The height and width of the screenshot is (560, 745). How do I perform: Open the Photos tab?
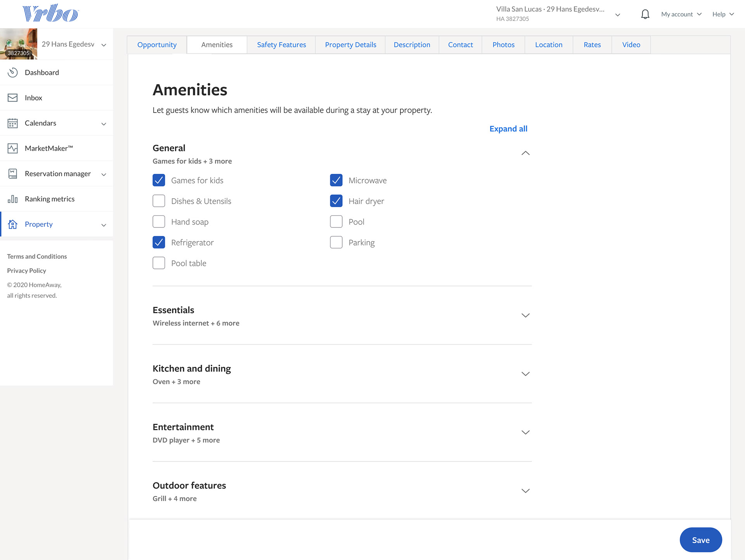(x=503, y=45)
